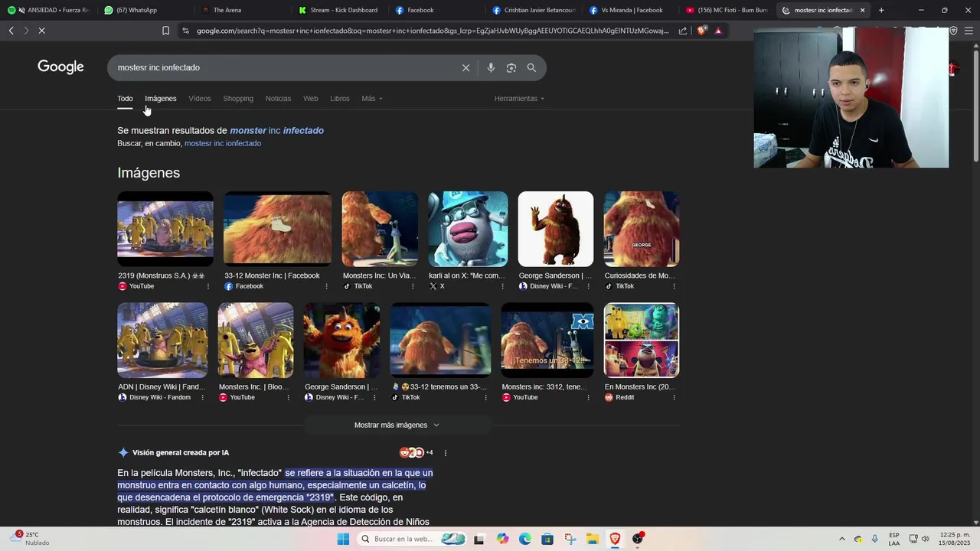Go to the Google homepage via logo
This screenshot has width=980, height=551.
(60, 67)
